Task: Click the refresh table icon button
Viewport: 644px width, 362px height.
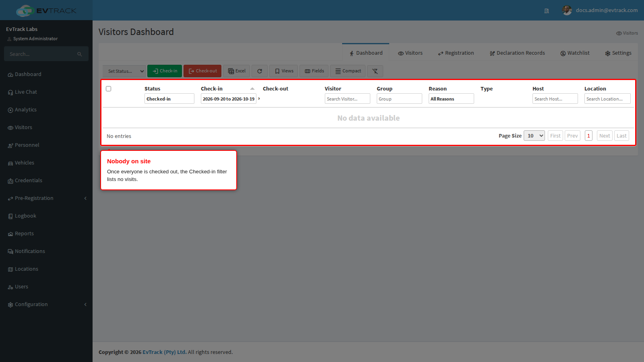Action: pos(260,71)
